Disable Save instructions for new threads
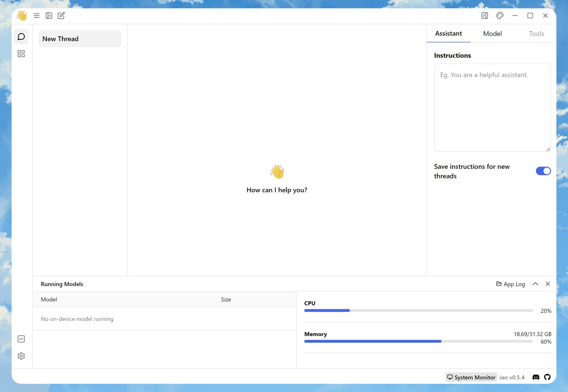 543,171
